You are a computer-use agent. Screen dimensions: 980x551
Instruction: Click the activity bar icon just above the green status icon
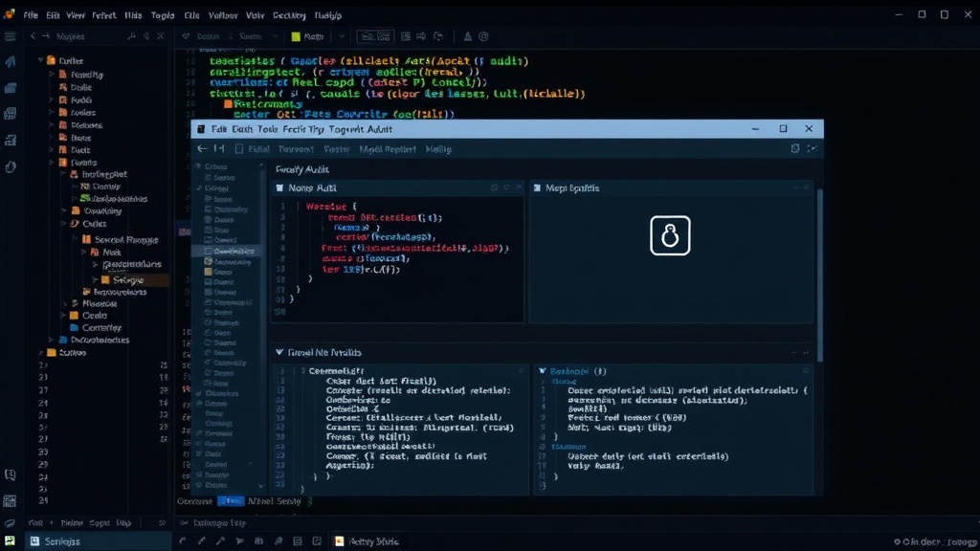(x=10, y=522)
